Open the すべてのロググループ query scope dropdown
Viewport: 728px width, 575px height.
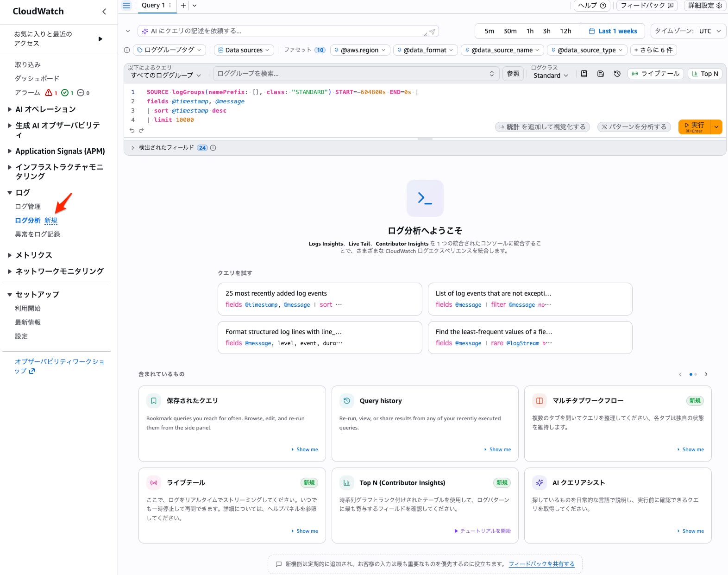[166, 75]
